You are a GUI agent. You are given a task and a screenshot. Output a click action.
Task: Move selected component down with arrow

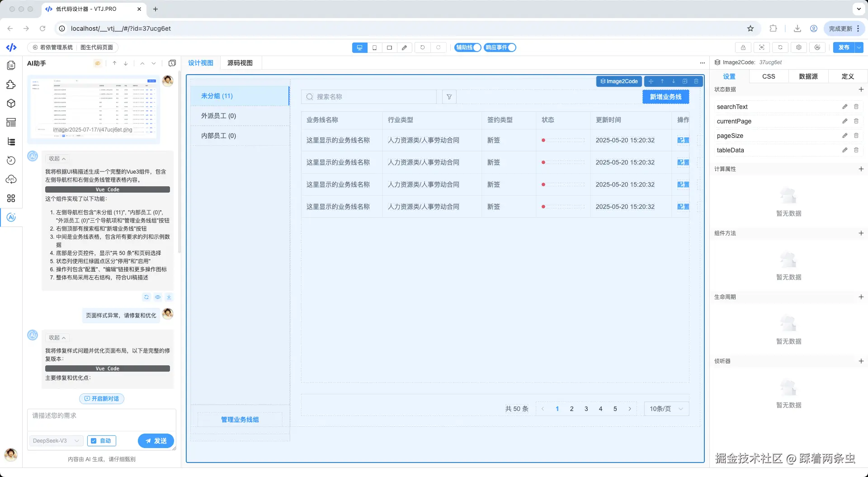point(674,81)
